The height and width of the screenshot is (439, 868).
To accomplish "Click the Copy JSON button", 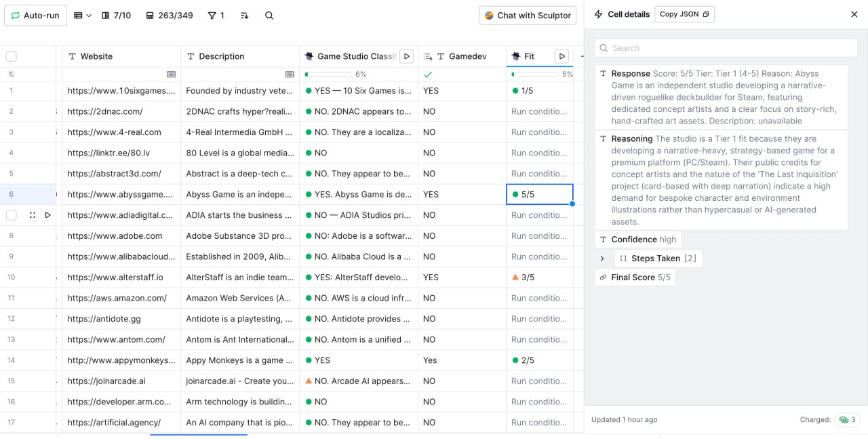I will click(x=684, y=14).
